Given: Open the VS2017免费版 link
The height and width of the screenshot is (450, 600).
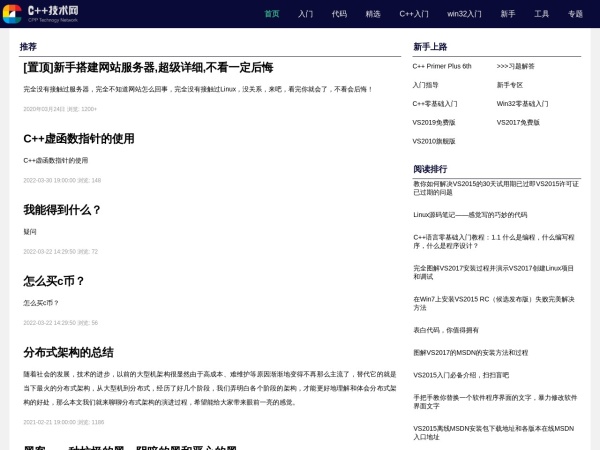Looking at the screenshot, I should [518, 122].
